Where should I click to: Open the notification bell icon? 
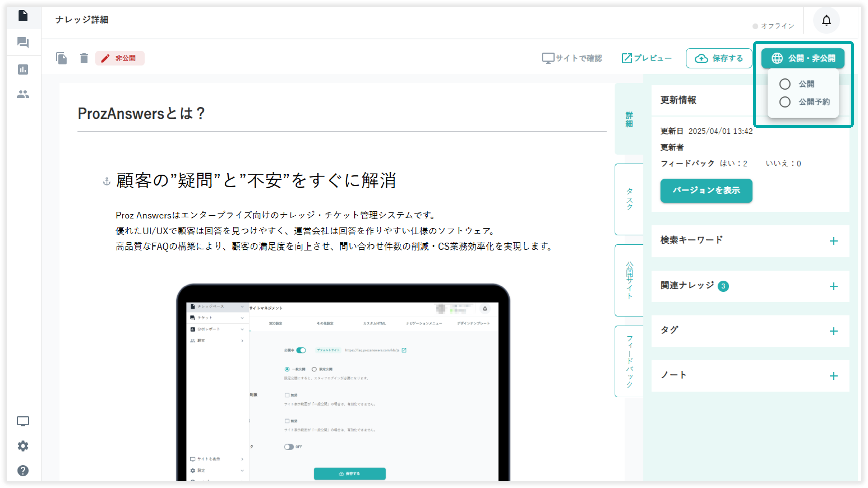coord(826,21)
